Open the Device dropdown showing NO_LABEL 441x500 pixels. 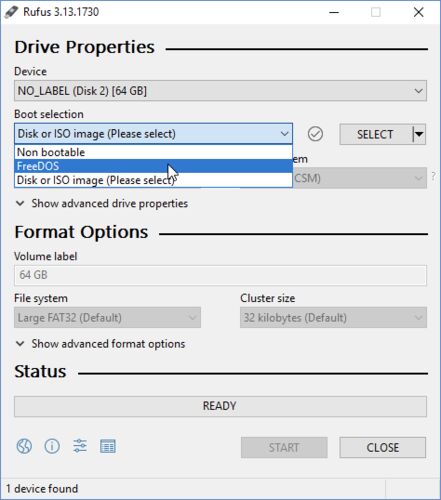pos(220,91)
